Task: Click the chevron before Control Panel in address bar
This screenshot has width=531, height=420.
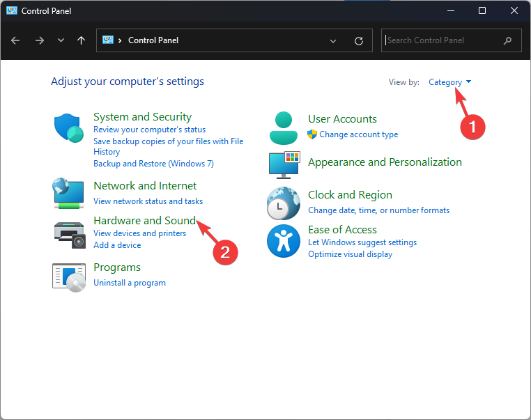Action: 120,40
